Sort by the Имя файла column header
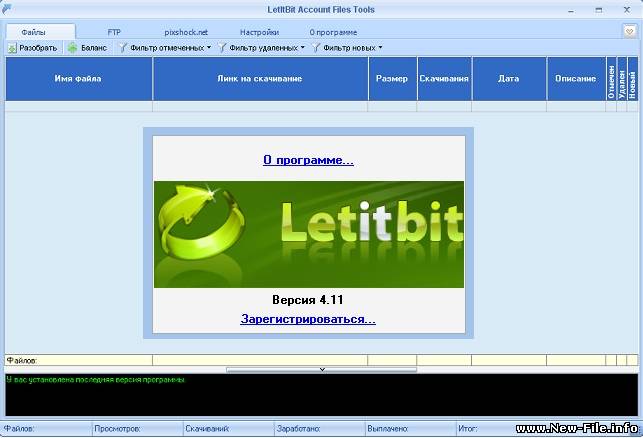Image resolution: width=643 pixels, height=438 pixels. (x=78, y=78)
